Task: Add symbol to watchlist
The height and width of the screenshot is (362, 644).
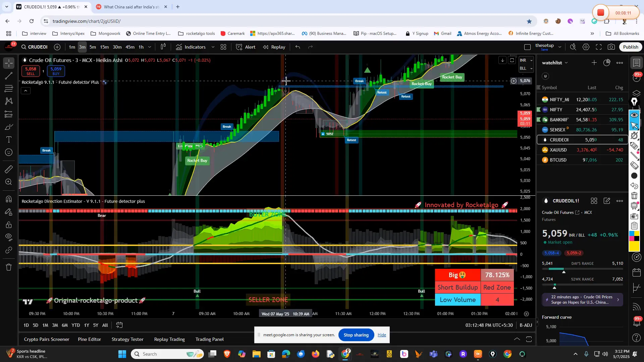Action: [x=594, y=63]
